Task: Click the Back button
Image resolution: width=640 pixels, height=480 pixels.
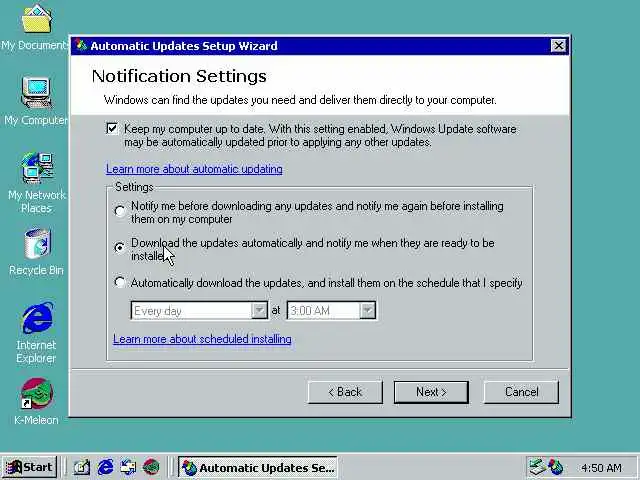Action: tap(345, 392)
